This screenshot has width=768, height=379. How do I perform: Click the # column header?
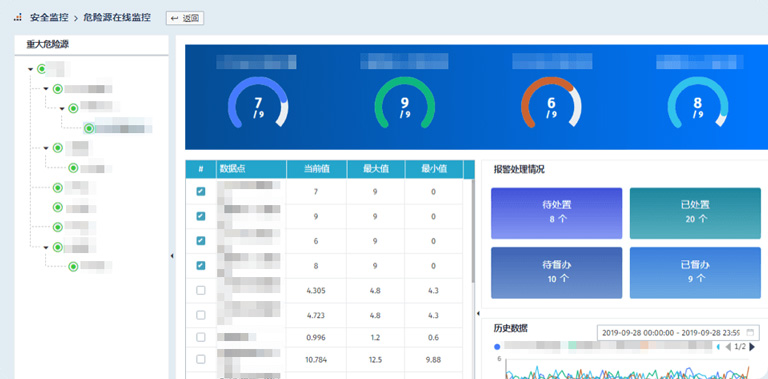[201, 169]
